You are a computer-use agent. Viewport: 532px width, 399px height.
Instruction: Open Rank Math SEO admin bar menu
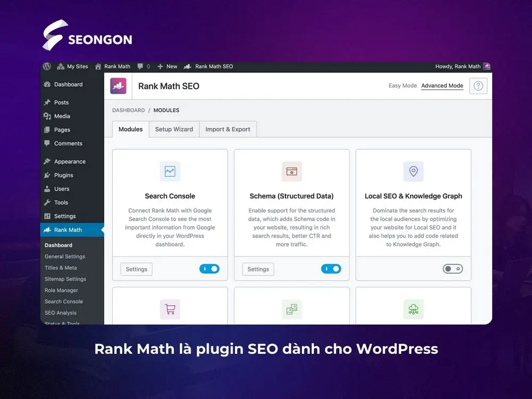point(209,66)
